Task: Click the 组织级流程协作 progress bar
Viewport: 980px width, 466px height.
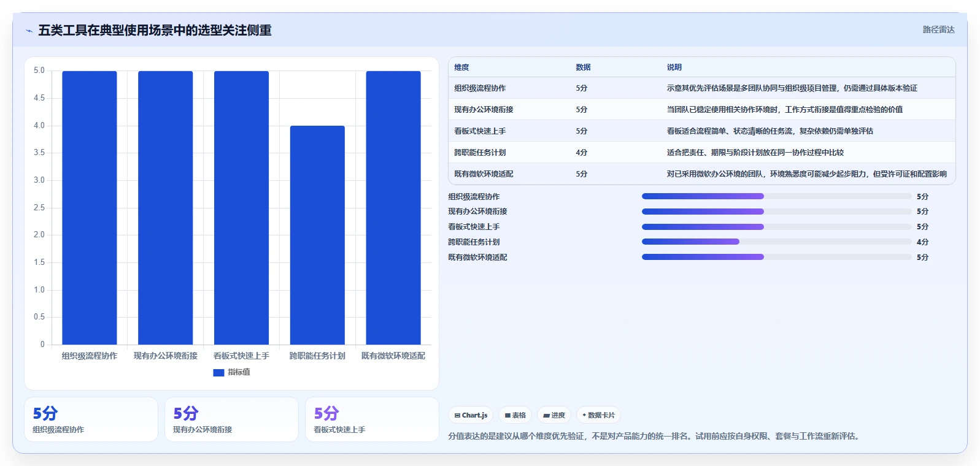Action: (x=776, y=196)
